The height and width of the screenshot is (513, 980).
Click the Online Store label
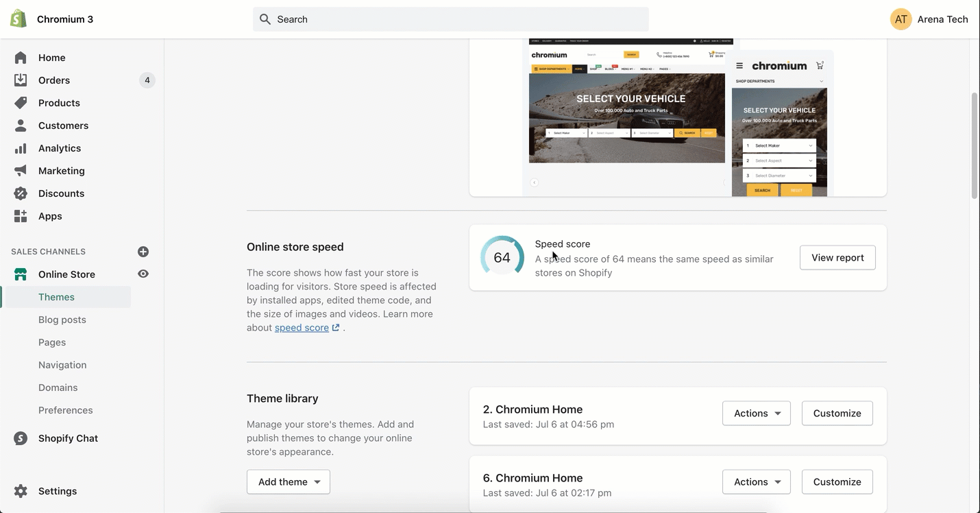tap(66, 274)
